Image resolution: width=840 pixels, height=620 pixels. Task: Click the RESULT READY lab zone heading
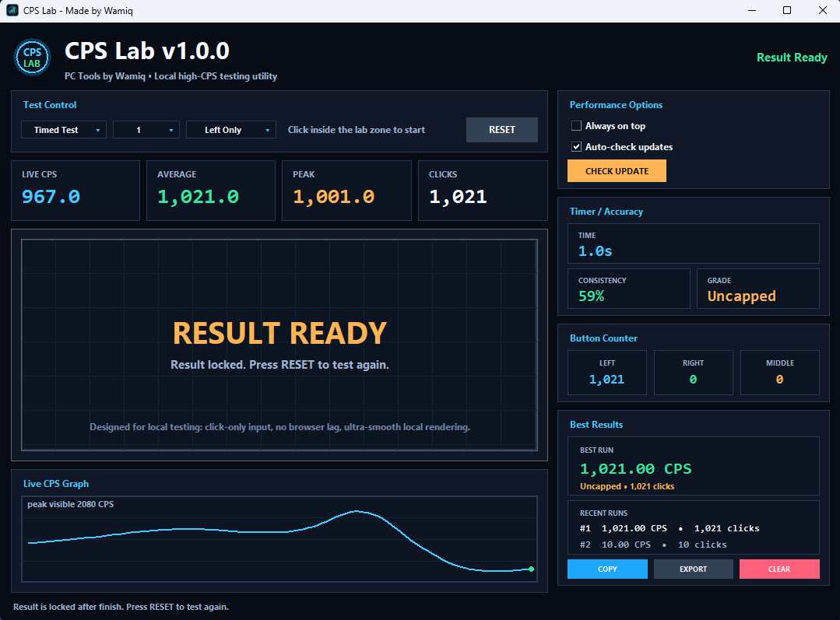[279, 333]
